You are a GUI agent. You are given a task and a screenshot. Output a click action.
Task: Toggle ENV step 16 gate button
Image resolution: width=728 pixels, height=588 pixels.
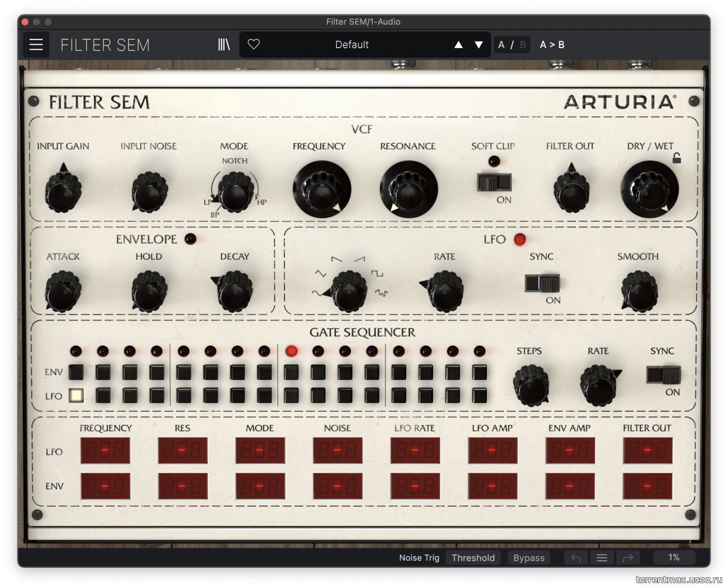pyautogui.click(x=480, y=372)
